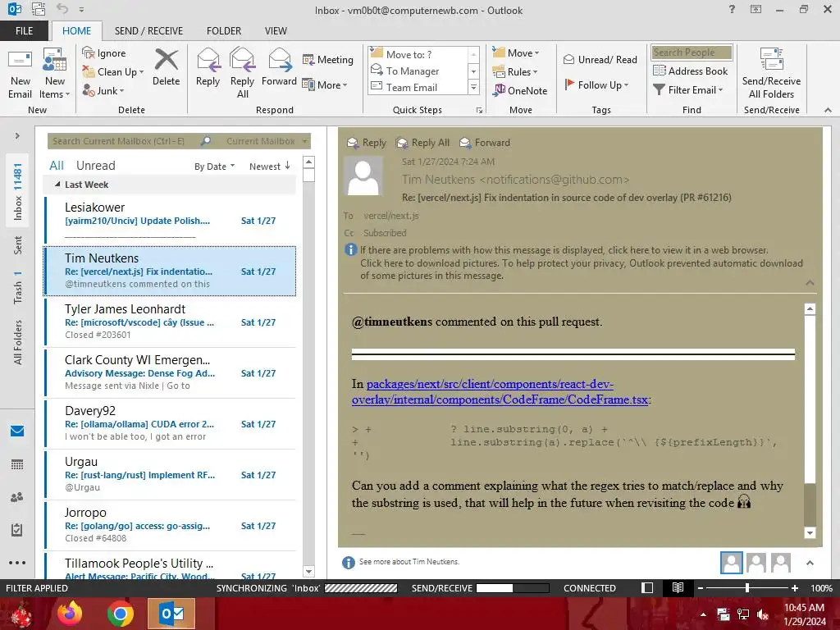Viewport: 840px width, 630px height.
Task: Click the Ignore conversation button
Action: [104, 53]
